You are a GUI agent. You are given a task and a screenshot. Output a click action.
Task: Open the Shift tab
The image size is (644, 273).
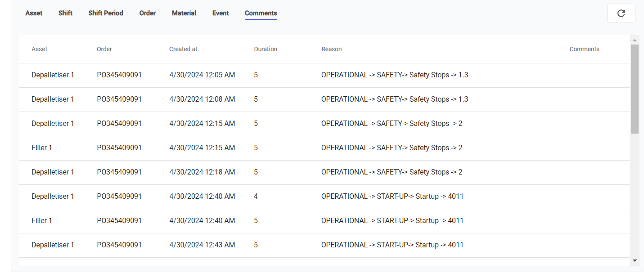coord(65,13)
